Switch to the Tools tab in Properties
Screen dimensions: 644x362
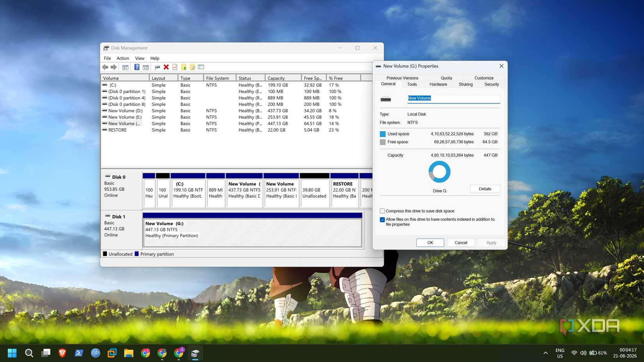point(412,84)
